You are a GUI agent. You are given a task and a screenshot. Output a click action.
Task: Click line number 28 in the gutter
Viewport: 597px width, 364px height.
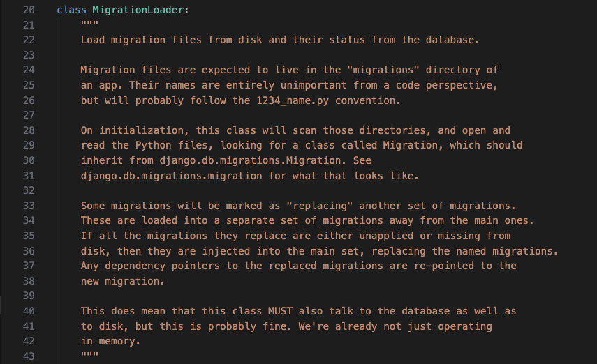pos(29,130)
